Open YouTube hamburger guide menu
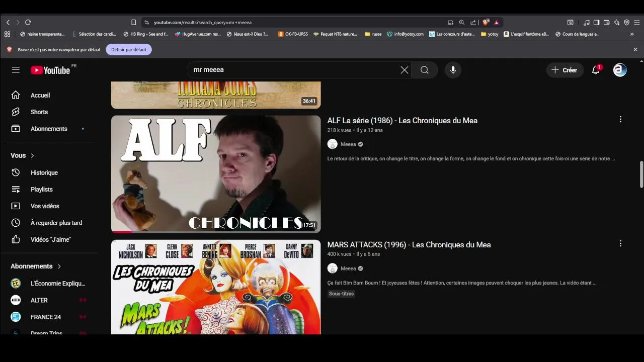Screen dimensions: 644x362 16,70
